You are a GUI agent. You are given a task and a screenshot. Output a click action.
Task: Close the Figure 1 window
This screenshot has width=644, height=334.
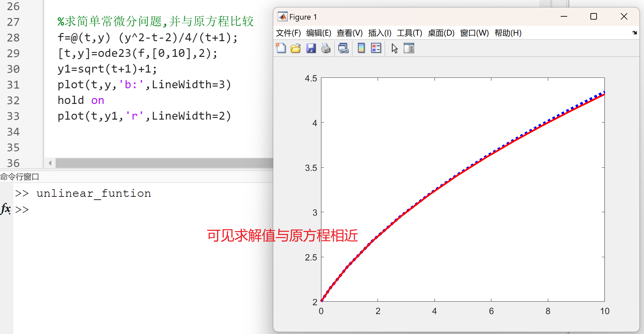point(624,16)
